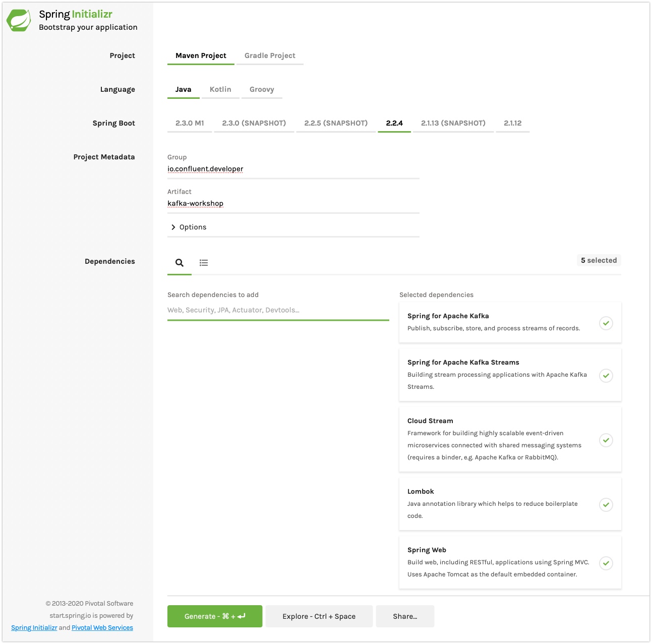Image resolution: width=652 pixels, height=644 pixels.
Task: Click the Spring for Apache Kafka Streams title
Action: pyautogui.click(x=463, y=363)
